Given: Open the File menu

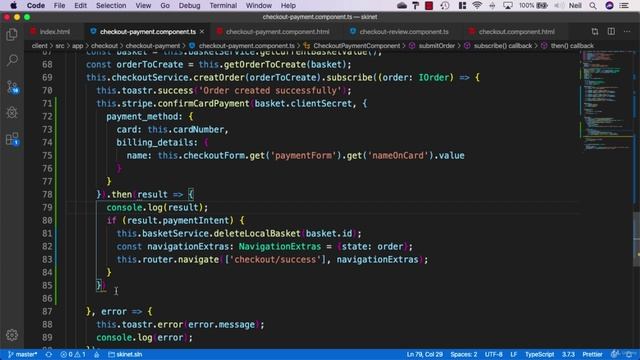Looking at the screenshot, I should coord(59,6).
